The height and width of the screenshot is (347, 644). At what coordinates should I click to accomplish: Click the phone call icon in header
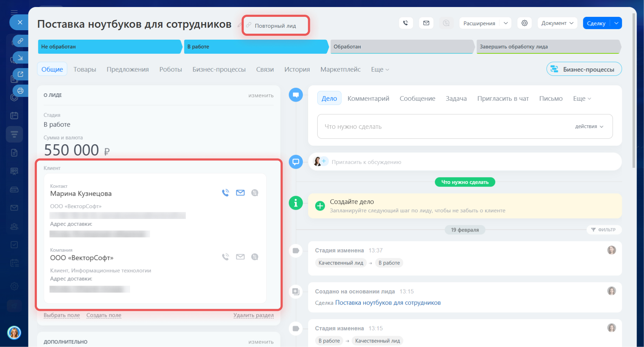coord(406,23)
